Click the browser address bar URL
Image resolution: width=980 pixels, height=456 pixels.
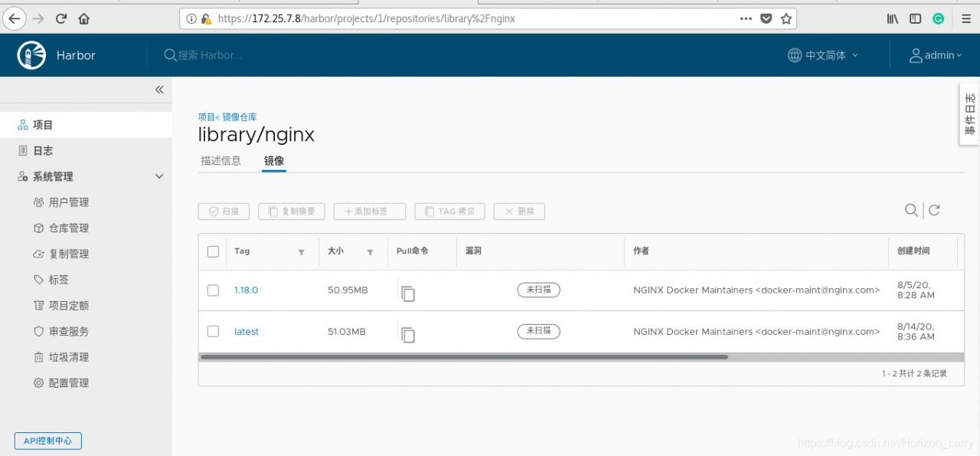(366, 18)
